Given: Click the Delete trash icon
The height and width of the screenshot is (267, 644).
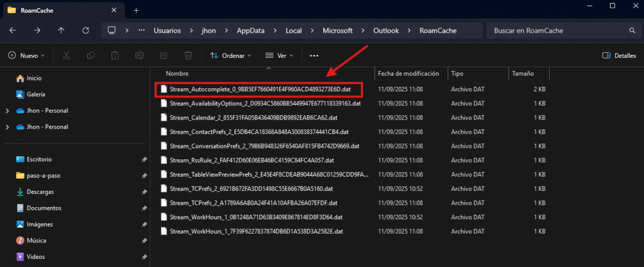Looking at the screenshot, I should click(188, 55).
